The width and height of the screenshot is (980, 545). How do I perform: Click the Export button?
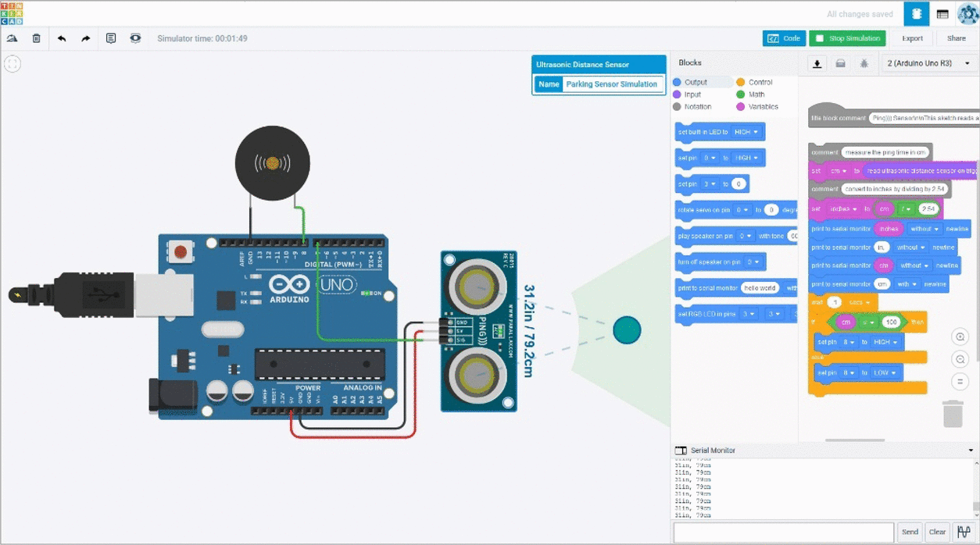912,38
